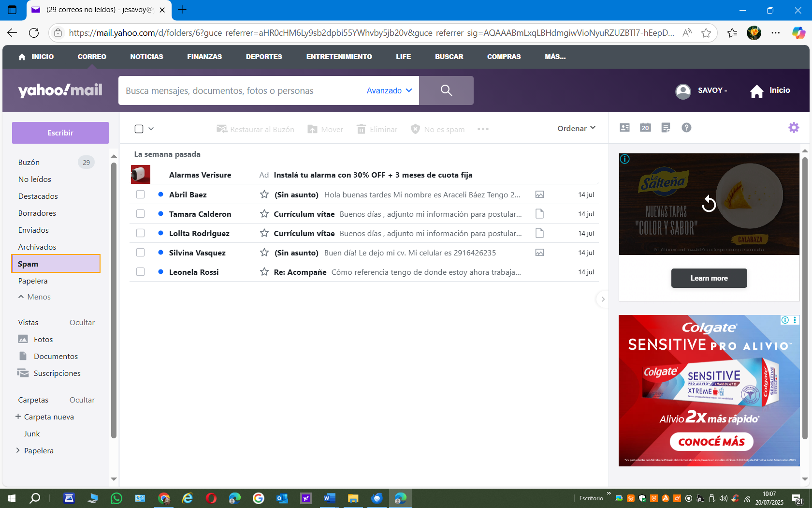The width and height of the screenshot is (812, 508).
Task: Collapse the folder list with Menos
Action: point(34,297)
